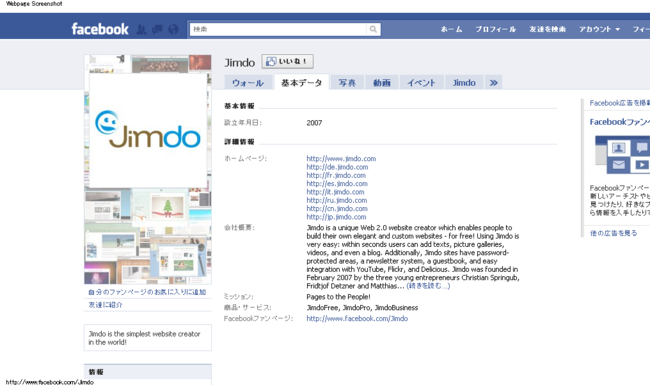Open the 動画 tab
The image size is (650, 385).
tap(382, 82)
